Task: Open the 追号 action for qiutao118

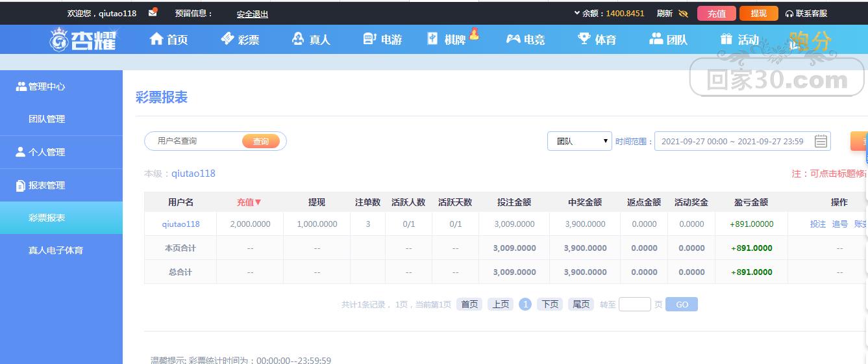Action: pos(840,224)
